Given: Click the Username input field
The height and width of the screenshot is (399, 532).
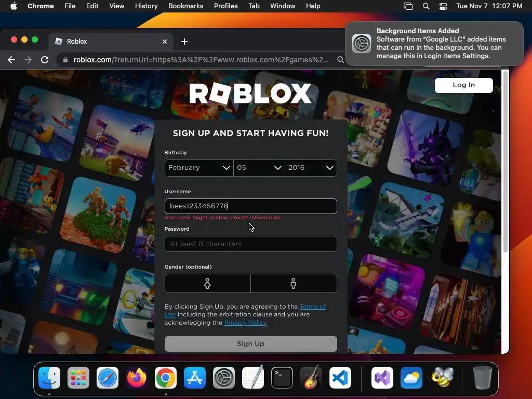Looking at the screenshot, I should [251, 206].
